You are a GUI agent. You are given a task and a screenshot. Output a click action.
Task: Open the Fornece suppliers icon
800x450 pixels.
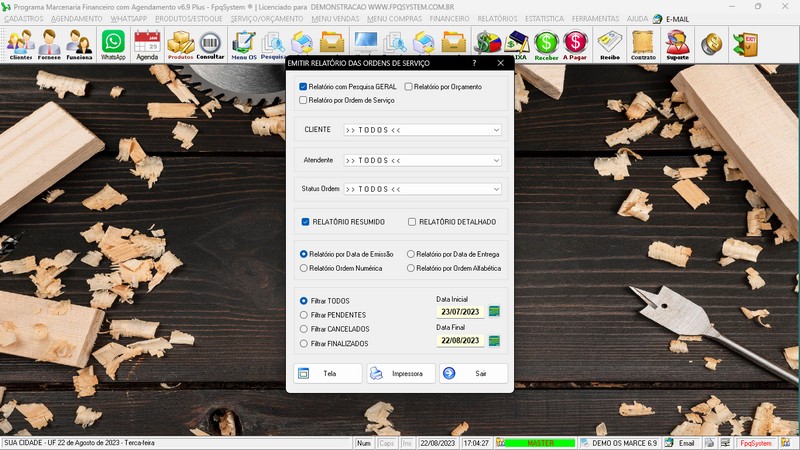(x=49, y=45)
